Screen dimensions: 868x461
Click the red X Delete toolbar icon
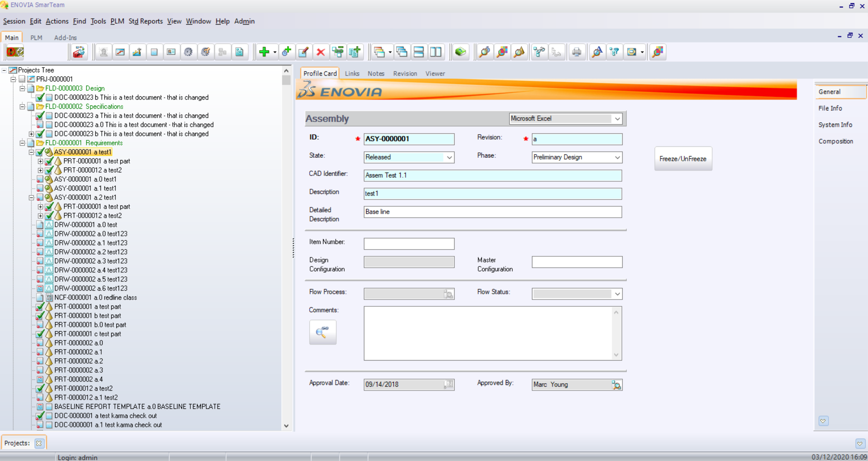click(321, 52)
